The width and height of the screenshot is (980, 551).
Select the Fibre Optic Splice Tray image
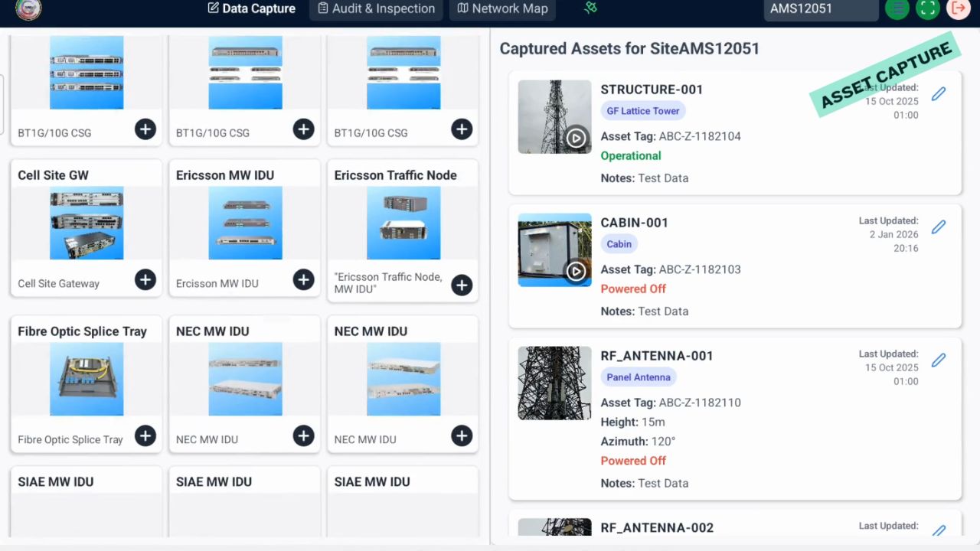87,380
